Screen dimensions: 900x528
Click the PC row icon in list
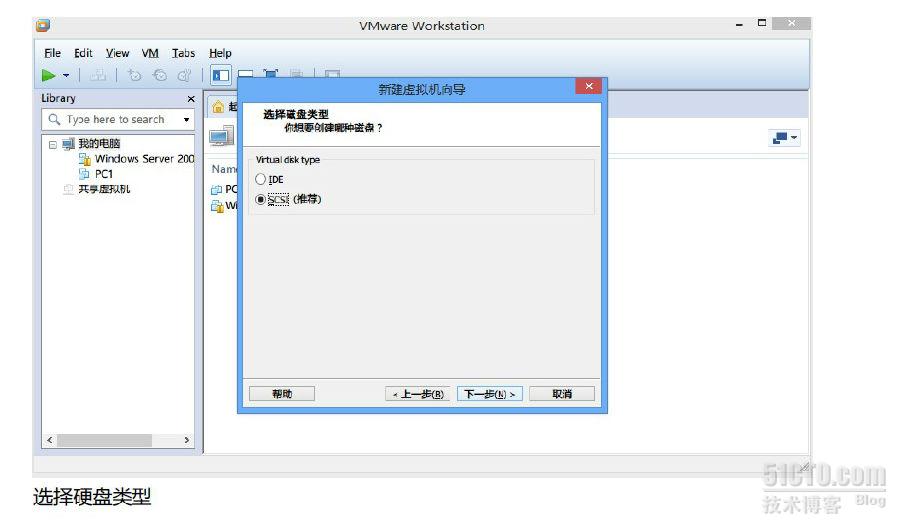point(216,189)
